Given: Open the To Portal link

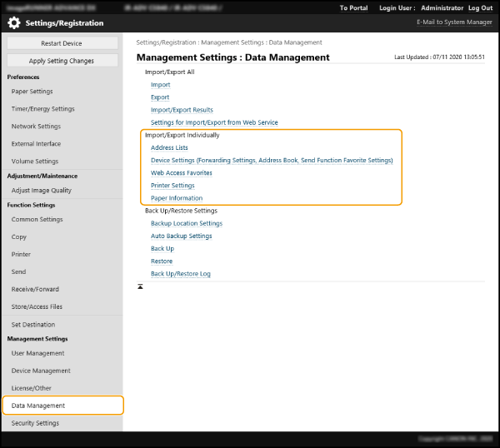Looking at the screenshot, I should pos(353,7).
